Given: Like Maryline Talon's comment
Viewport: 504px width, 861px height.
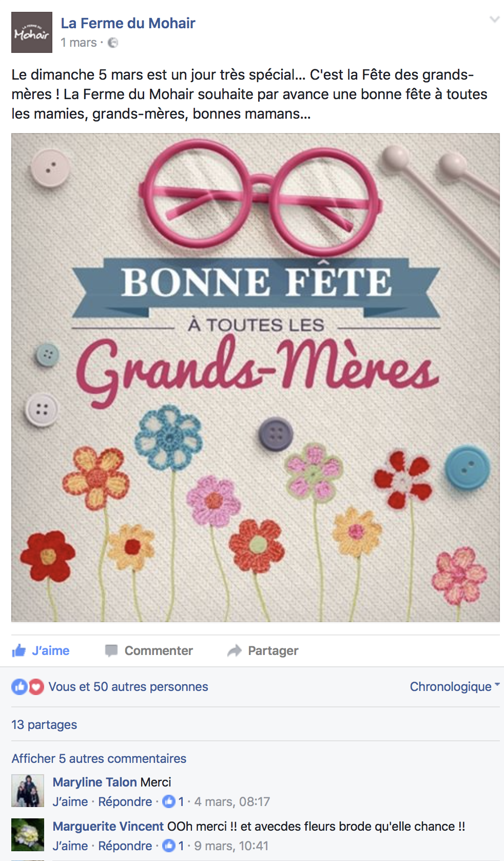Looking at the screenshot, I should (x=70, y=802).
